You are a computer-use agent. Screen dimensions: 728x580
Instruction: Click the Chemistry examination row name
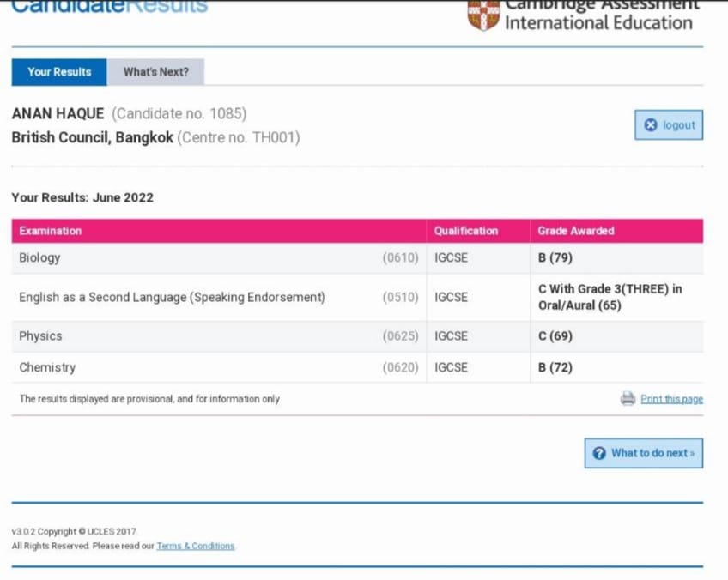pos(47,367)
